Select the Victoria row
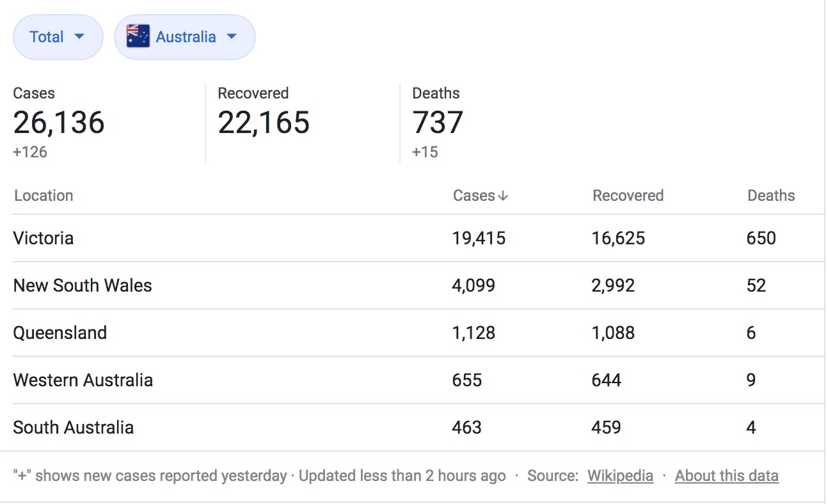 coord(44,239)
